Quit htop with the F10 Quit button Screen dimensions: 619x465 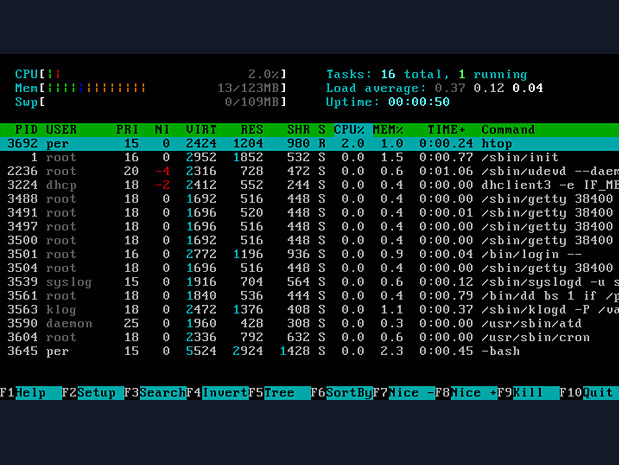[589, 393]
